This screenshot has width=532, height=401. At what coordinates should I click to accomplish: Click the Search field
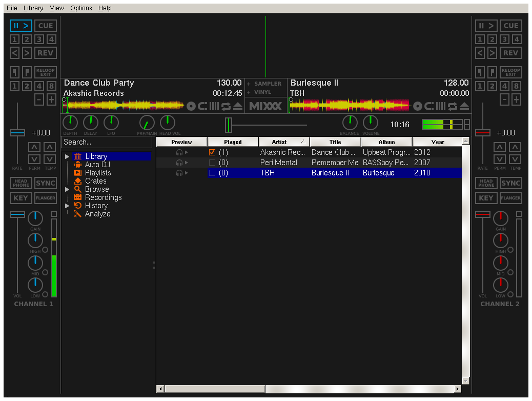click(107, 142)
